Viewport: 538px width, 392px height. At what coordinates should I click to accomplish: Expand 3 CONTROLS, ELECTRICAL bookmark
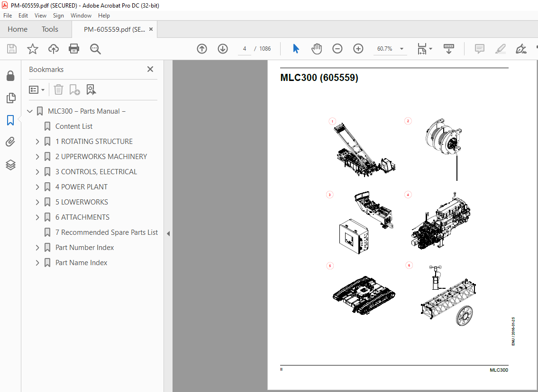point(37,172)
